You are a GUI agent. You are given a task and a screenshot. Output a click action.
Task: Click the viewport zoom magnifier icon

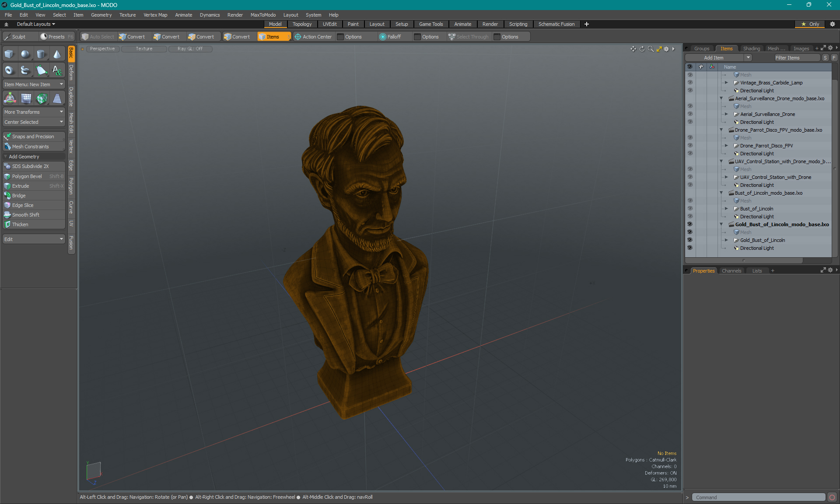point(651,49)
